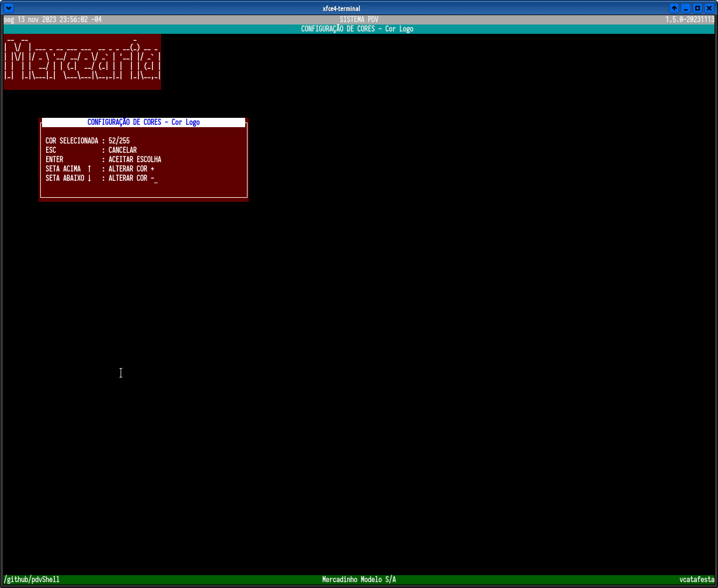Click the 'ESC' key label
The height and width of the screenshot is (588, 718).
point(51,150)
